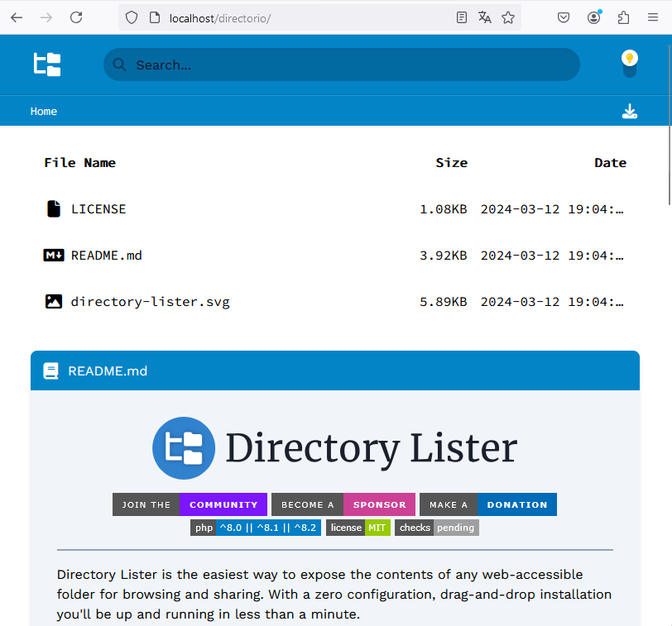Open the LICENSE file

point(98,209)
